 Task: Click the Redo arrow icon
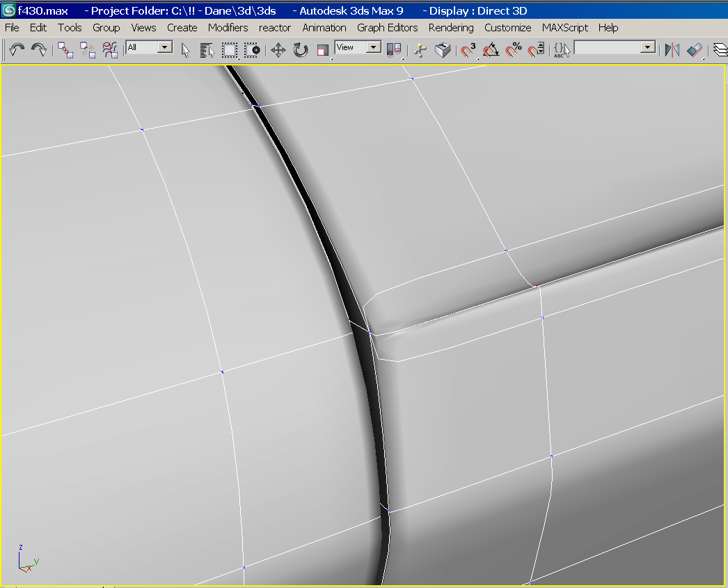tap(39, 49)
